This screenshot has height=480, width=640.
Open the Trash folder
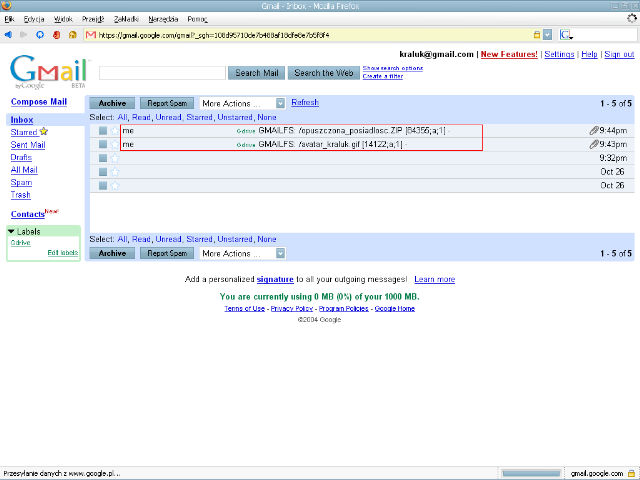coord(20,195)
